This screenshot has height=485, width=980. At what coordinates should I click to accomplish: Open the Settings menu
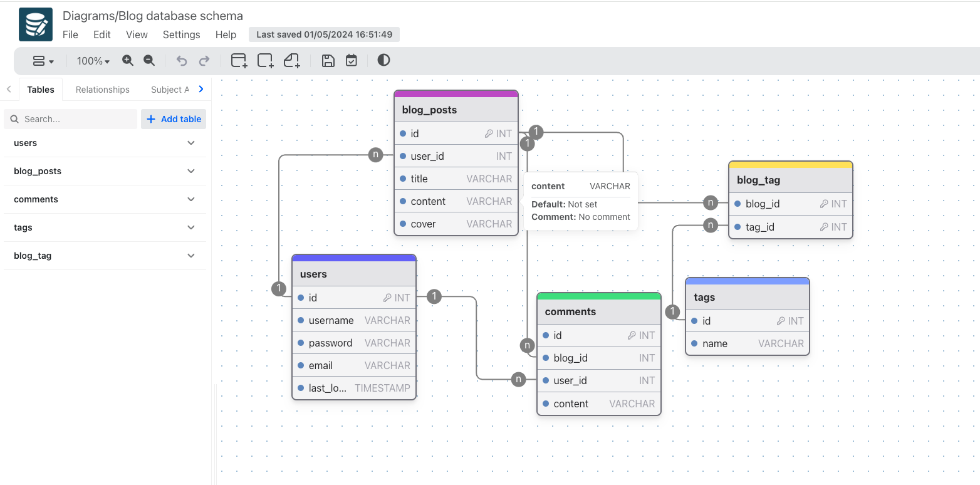pos(181,34)
